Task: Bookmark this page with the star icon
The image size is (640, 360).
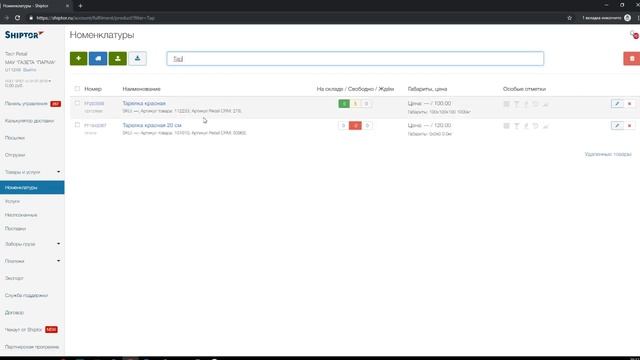Action: 569,18
